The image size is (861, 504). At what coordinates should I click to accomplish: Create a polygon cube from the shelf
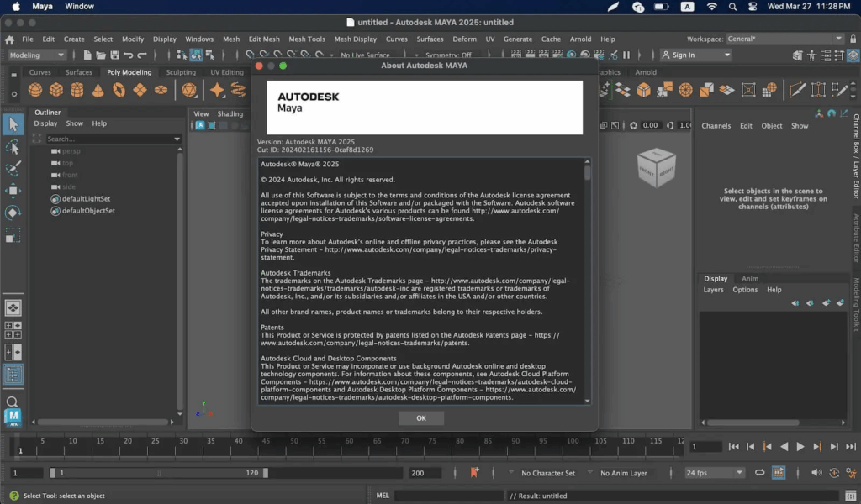click(56, 90)
